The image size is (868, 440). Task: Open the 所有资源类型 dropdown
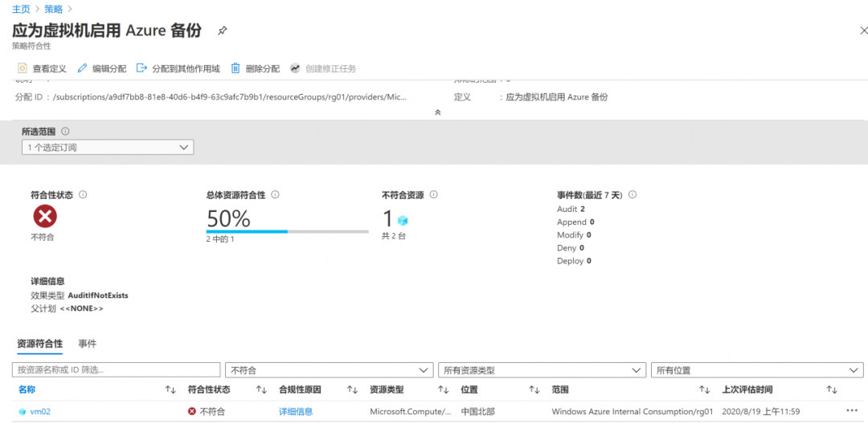[x=542, y=370]
